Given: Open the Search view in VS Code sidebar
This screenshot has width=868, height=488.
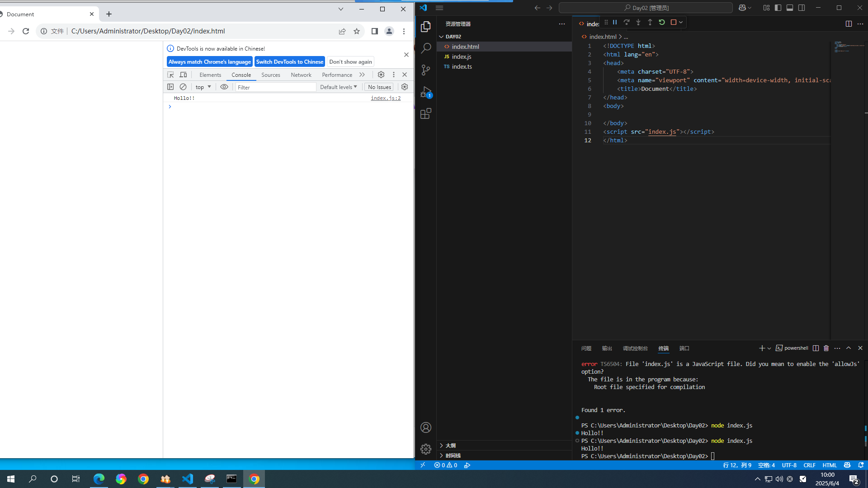Looking at the screenshot, I should [425, 48].
